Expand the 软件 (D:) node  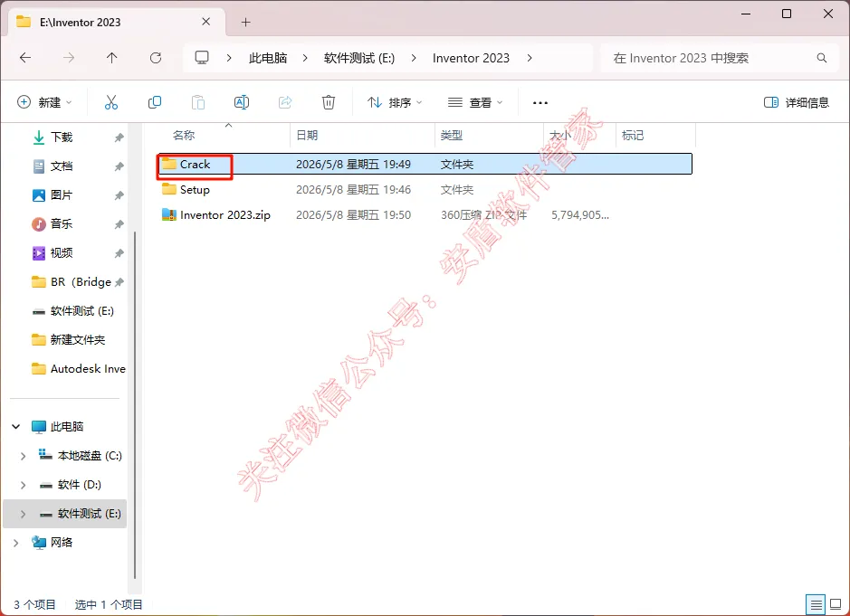[x=23, y=485]
